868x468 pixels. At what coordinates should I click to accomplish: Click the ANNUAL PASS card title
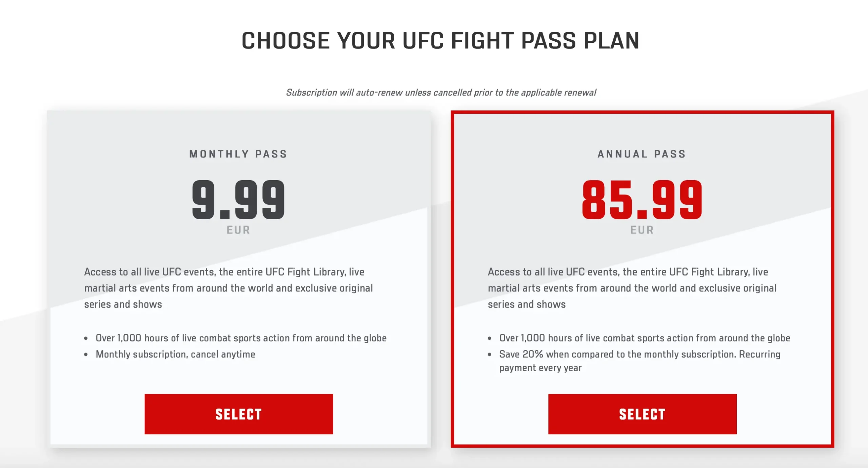[x=642, y=154]
